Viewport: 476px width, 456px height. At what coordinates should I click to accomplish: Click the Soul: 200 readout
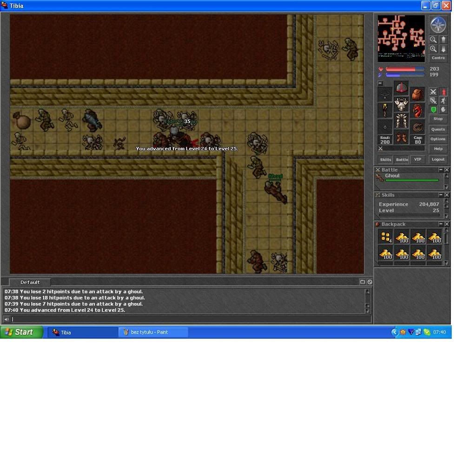click(385, 140)
